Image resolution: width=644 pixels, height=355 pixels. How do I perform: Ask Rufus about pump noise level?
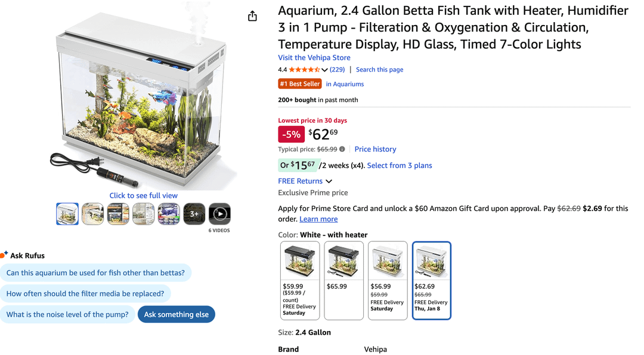tap(67, 314)
